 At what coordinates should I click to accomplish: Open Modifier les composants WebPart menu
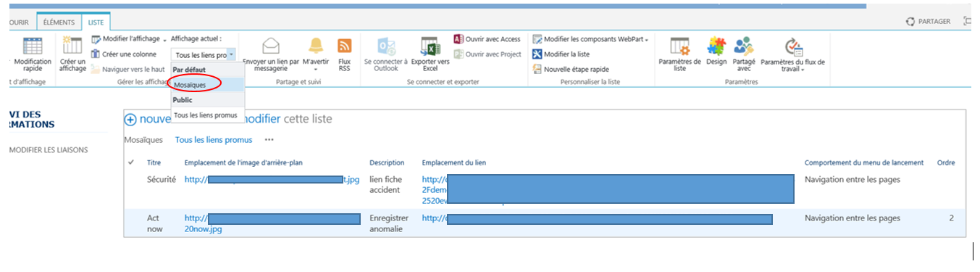point(591,39)
